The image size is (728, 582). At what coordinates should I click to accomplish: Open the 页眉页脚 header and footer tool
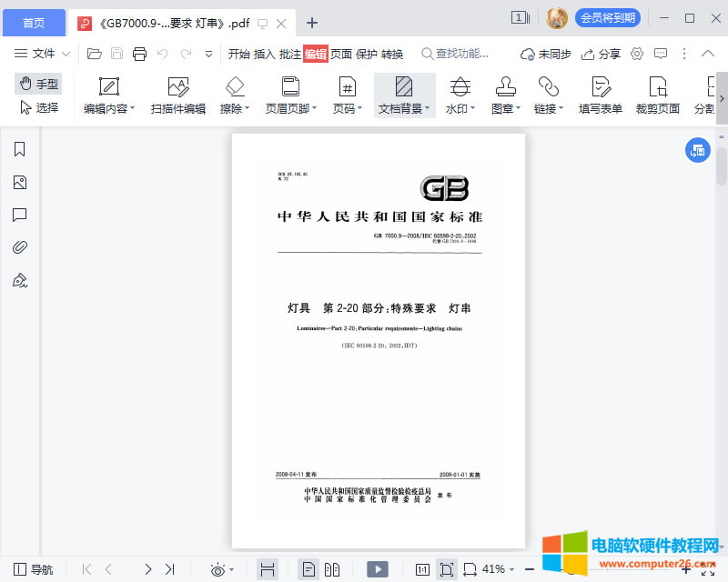tap(290, 95)
